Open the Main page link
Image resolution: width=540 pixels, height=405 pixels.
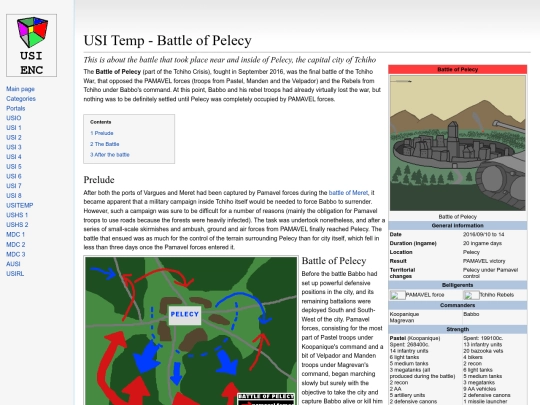(x=20, y=89)
